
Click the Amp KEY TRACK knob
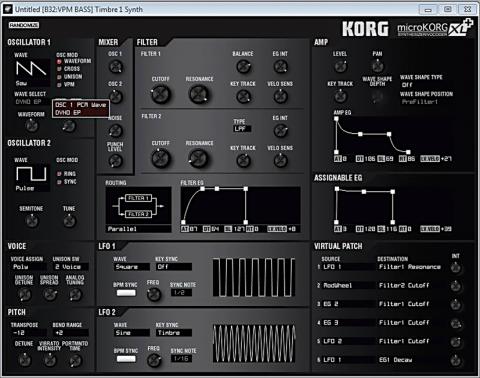(340, 97)
